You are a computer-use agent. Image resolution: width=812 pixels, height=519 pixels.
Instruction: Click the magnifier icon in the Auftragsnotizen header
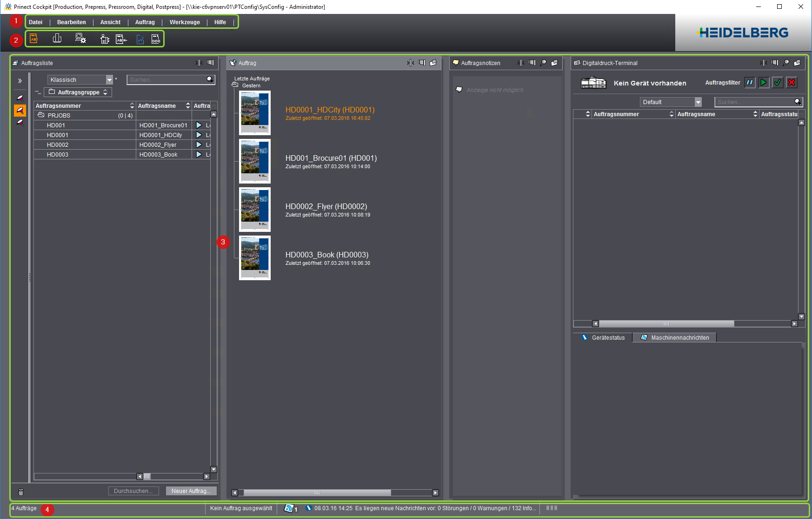tap(543, 63)
